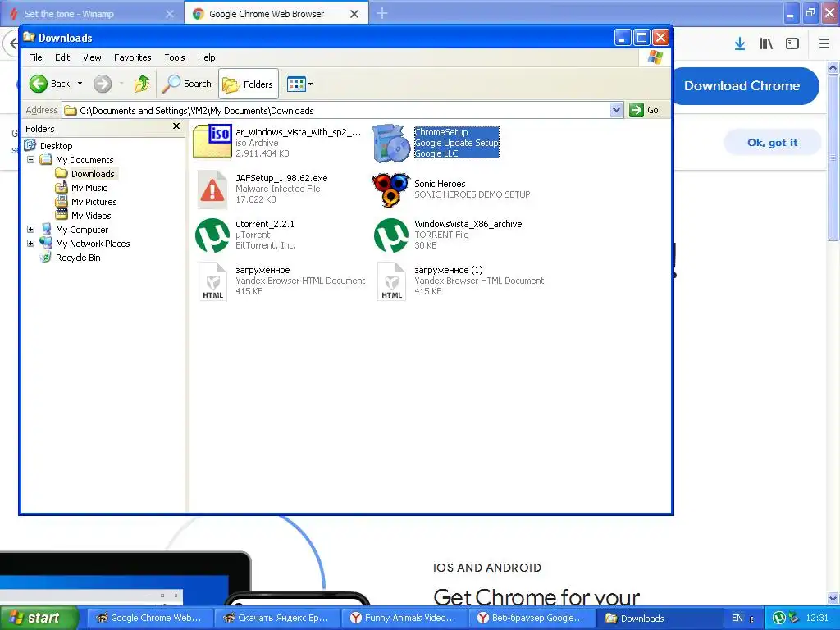The height and width of the screenshot is (630, 840).
Task: Select WindowsVista_X86_archive torrent icon
Action: click(x=391, y=235)
